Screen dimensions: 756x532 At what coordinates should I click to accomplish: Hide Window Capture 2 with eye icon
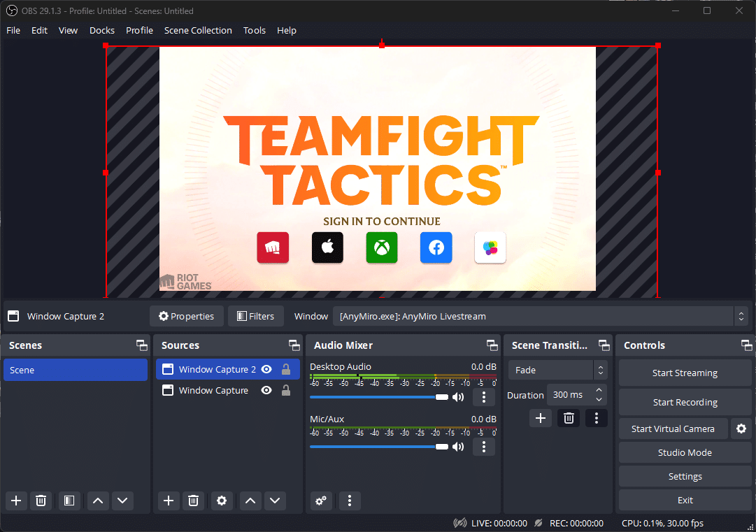click(266, 369)
